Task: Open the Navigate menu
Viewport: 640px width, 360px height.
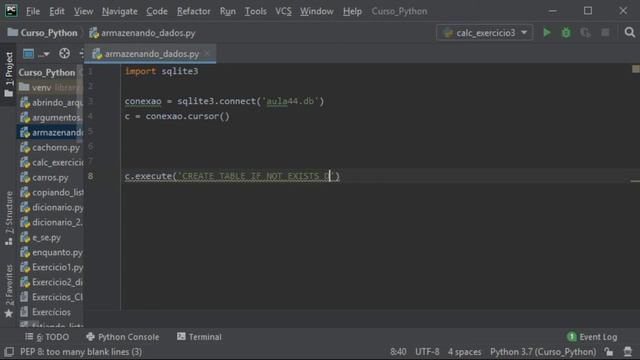Action: 120,11
